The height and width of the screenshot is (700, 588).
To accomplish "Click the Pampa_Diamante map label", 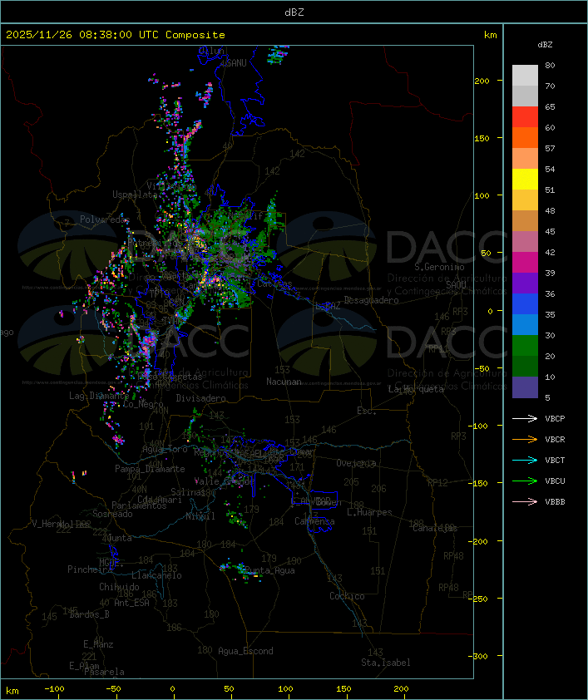I will click(x=150, y=469).
